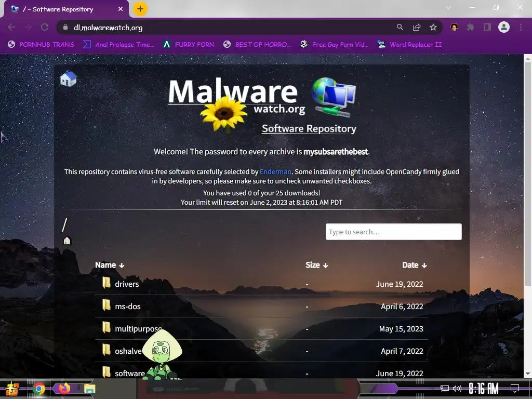The width and height of the screenshot is (532, 399).
Task: Click the globe and computers network icon
Action: pyautogui.click(x=334, y=97)
